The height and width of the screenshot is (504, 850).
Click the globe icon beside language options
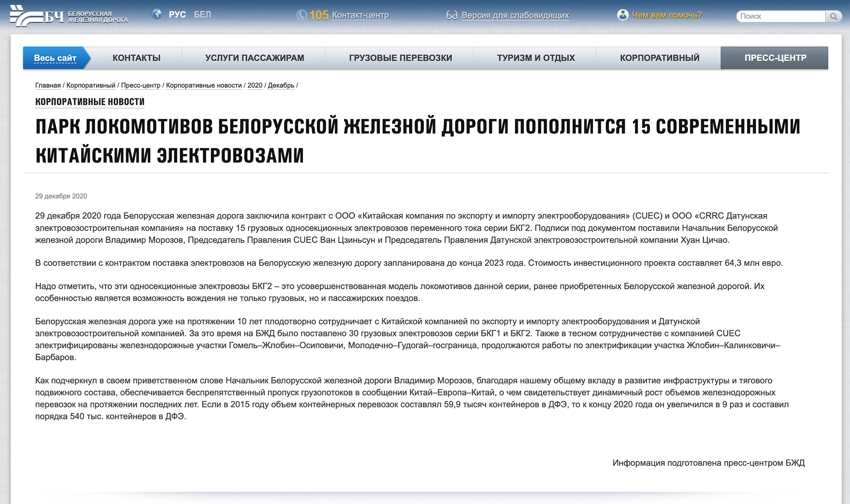coord(157,15)
